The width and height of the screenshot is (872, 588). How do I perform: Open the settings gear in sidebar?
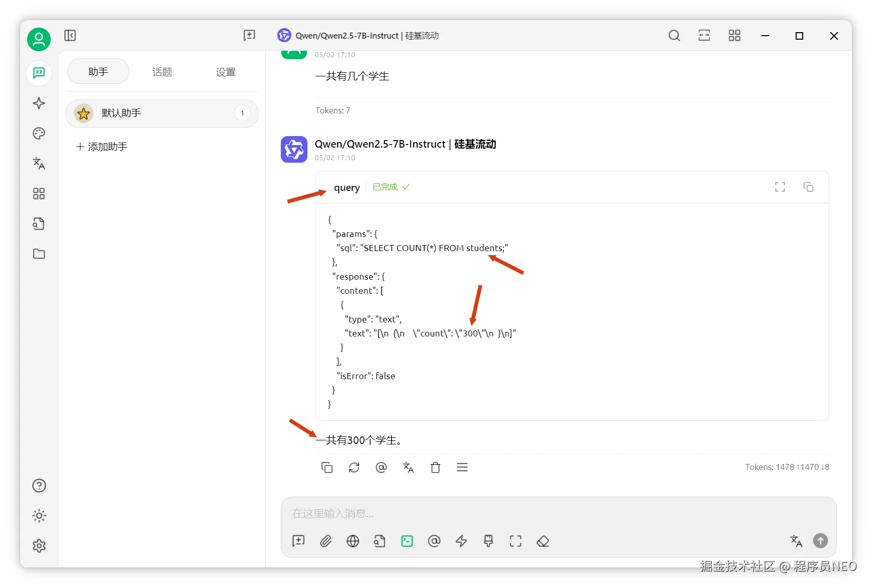coord(39,546)
